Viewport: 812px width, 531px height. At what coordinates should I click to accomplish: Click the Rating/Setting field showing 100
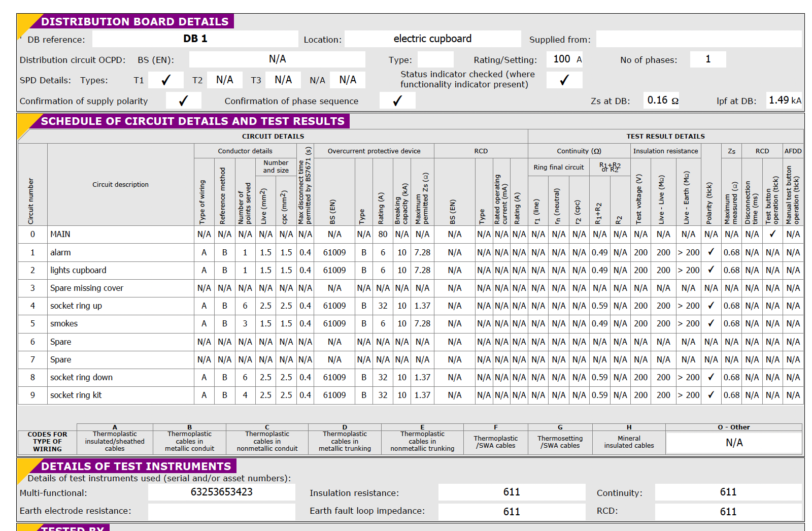(x=564, y=59)
